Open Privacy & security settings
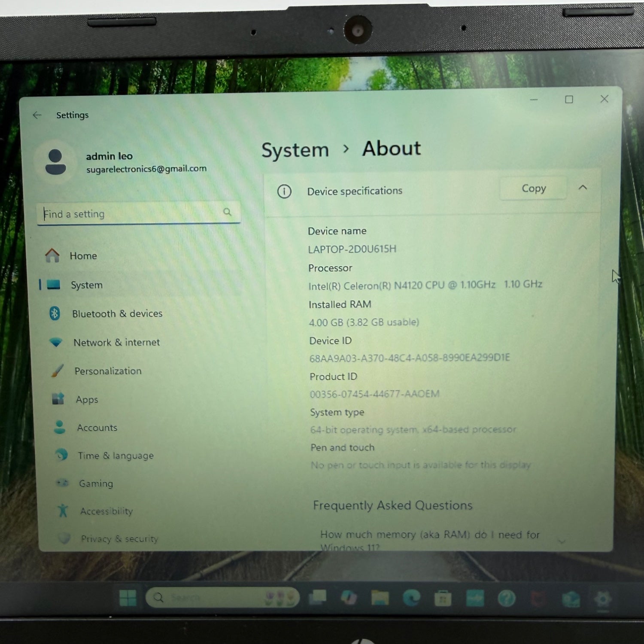 [119, 538]
